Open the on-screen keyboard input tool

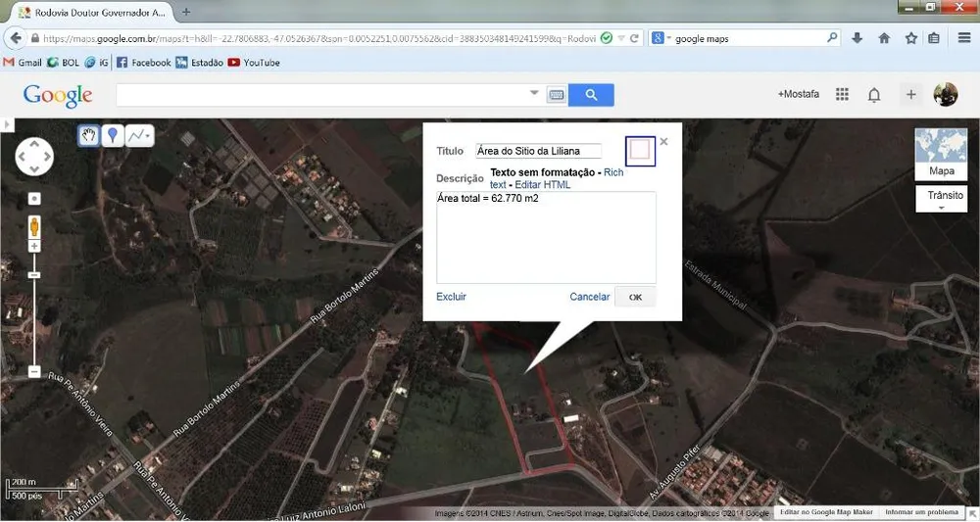pyautogui.click(x=557, y=95)
